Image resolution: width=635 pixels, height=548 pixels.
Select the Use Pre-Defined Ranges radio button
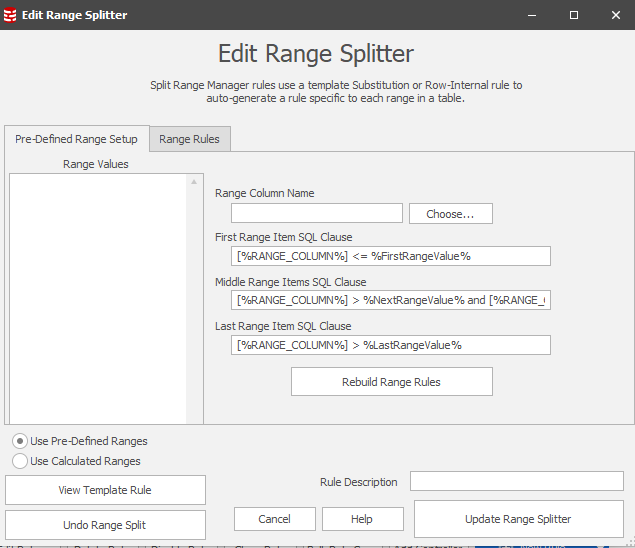pyautogui.click(x=20, y=441)
